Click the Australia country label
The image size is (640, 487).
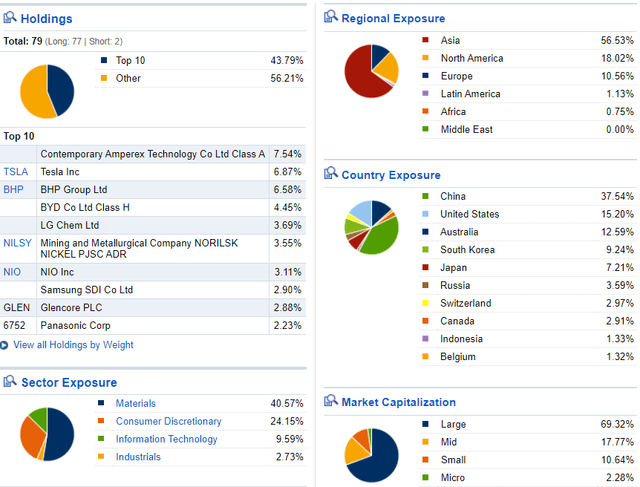pos(459,232)
